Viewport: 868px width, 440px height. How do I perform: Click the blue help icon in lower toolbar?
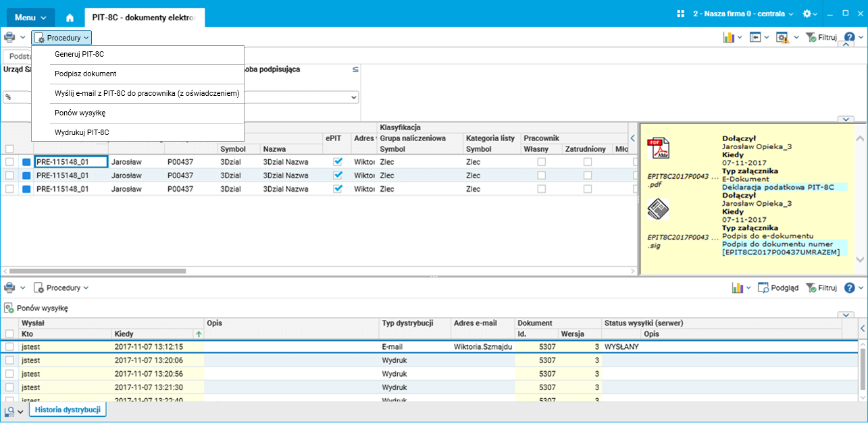(x=849, y=288)
